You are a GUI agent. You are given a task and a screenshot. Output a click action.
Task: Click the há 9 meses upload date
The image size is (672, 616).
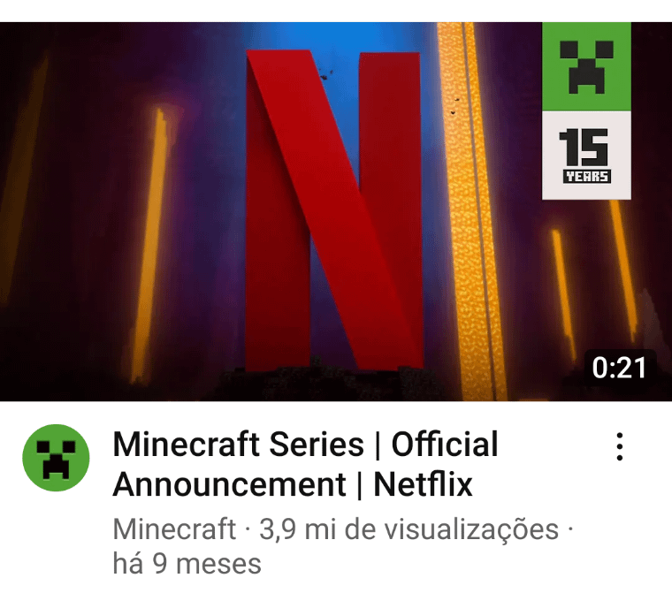tap(187, 563)
